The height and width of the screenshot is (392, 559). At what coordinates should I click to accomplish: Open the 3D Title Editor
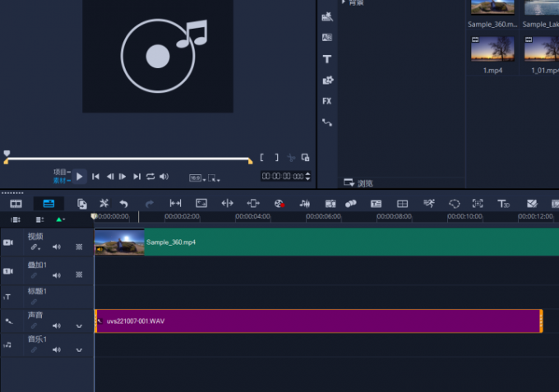[503, 204]
